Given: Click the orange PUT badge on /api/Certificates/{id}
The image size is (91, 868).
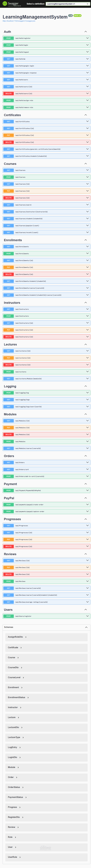Looking at the screenshot, I should 8,135.
